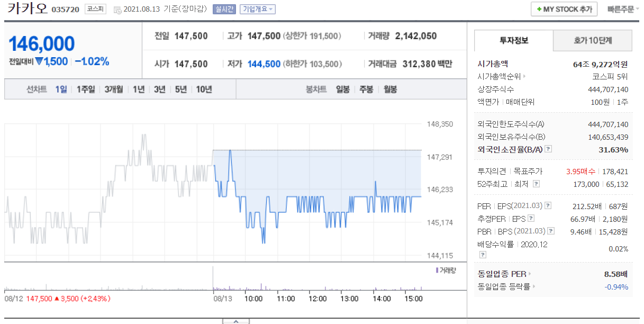The image size is (644, 324).
Task: Click the 배당수익률 value 0.02%
Action: point(618,249)
